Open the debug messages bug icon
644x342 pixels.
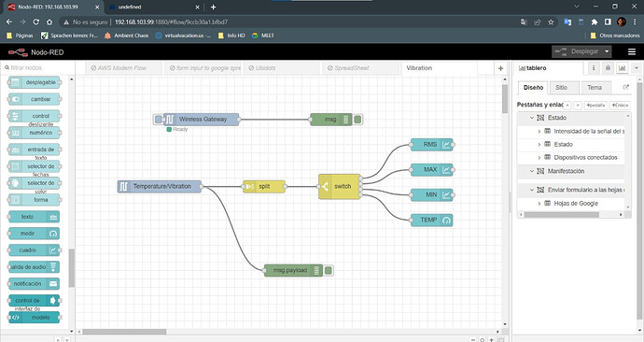click(608, 68)
